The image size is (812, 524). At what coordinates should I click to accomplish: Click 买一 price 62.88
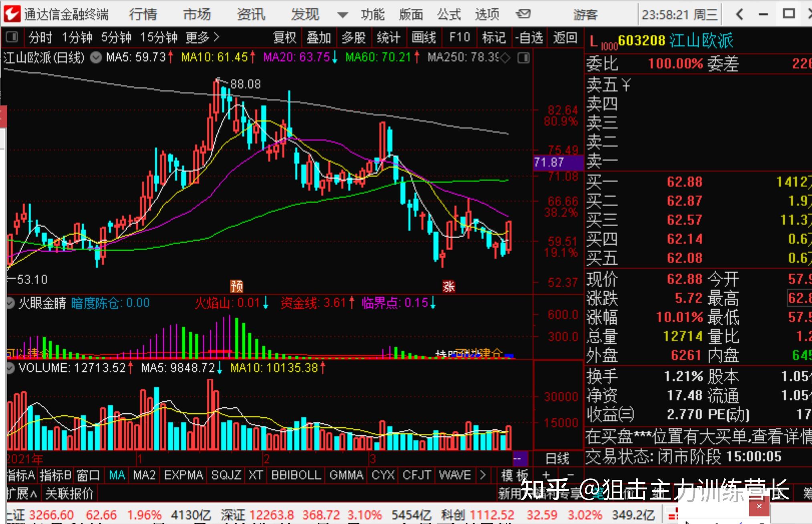pos(685,182)
